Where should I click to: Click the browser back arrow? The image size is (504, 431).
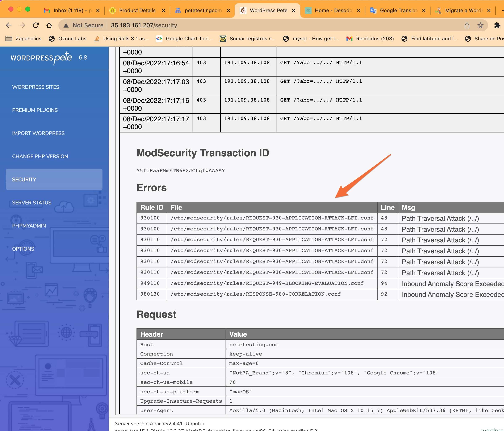point(9,25)
